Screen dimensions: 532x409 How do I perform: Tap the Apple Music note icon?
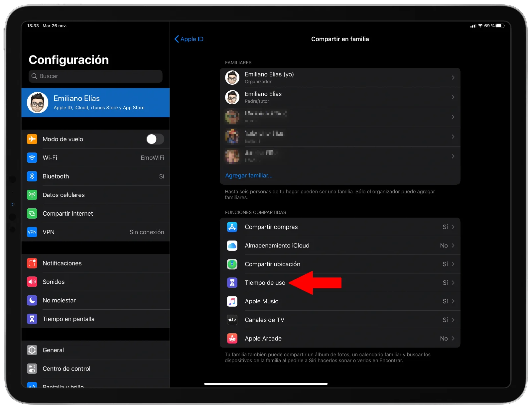(232, 301)
